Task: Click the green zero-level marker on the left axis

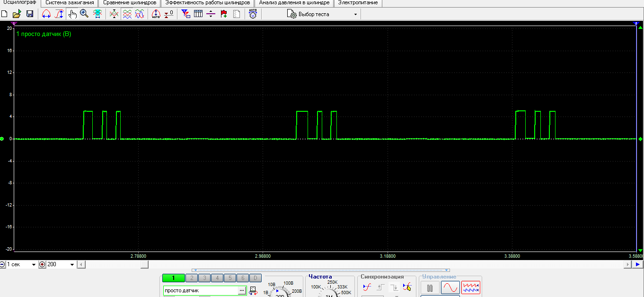Action: click(2, 139)
